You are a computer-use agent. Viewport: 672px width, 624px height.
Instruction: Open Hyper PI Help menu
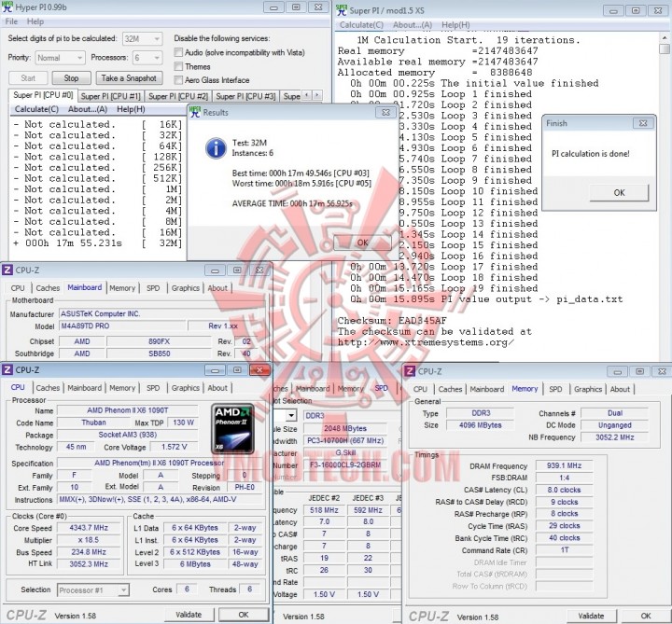click(x=35, y=21)
